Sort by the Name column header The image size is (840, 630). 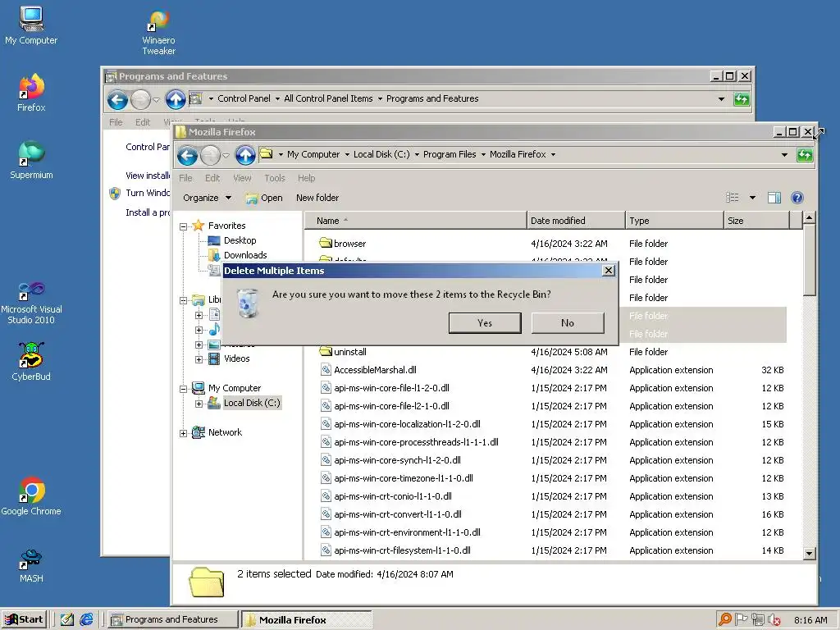click(x=416, y=220)
